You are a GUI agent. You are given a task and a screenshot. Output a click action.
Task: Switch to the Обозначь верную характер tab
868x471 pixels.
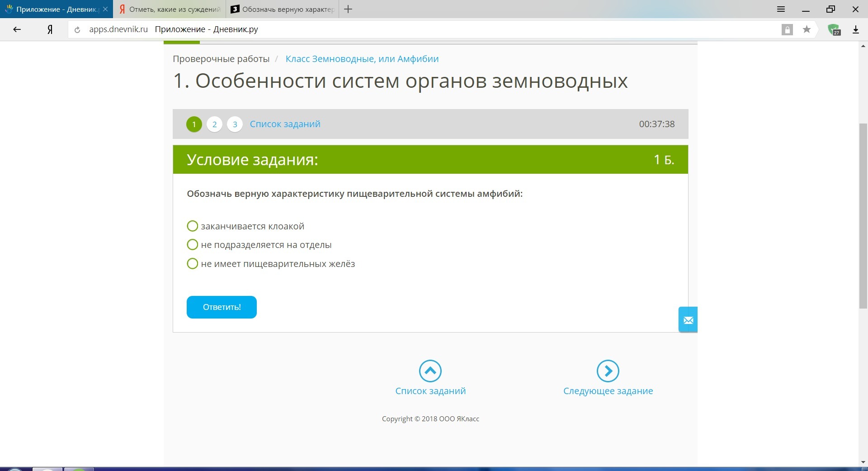(282, 9)
